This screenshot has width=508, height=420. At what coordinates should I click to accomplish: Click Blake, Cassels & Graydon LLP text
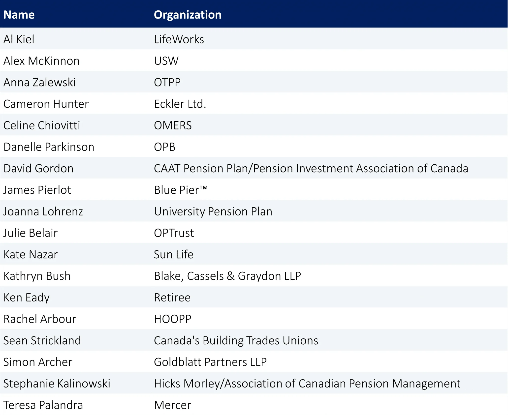pos(227,276)
